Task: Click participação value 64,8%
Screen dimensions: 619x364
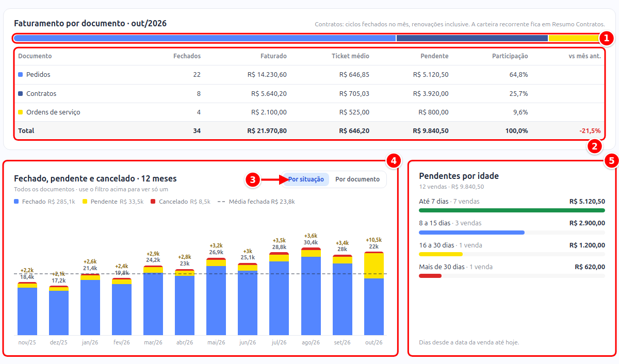Action: 518,75
